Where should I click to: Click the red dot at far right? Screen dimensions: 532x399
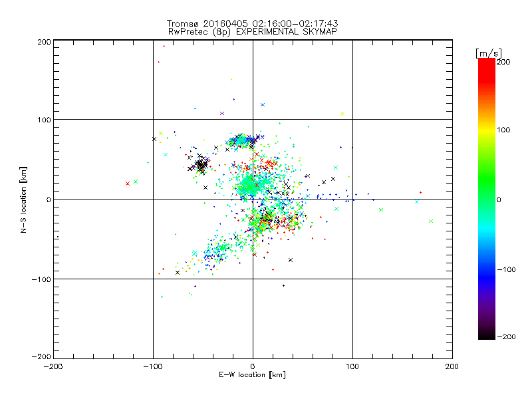point(421,192)
